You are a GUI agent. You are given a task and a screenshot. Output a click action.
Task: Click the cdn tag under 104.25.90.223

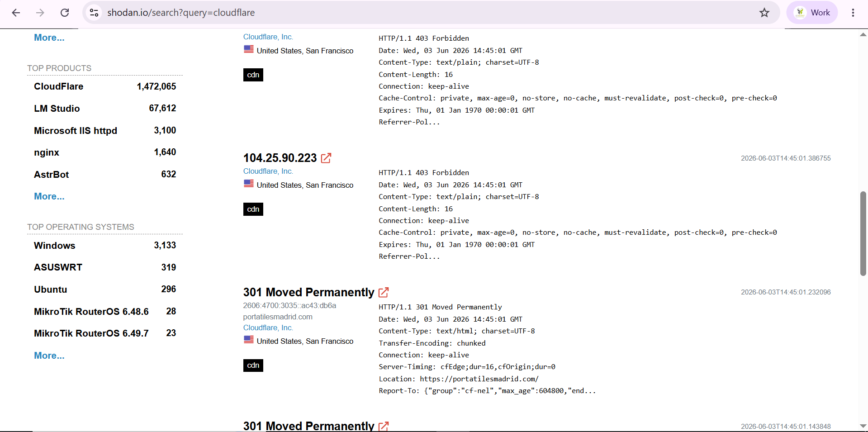click(253, 209)
